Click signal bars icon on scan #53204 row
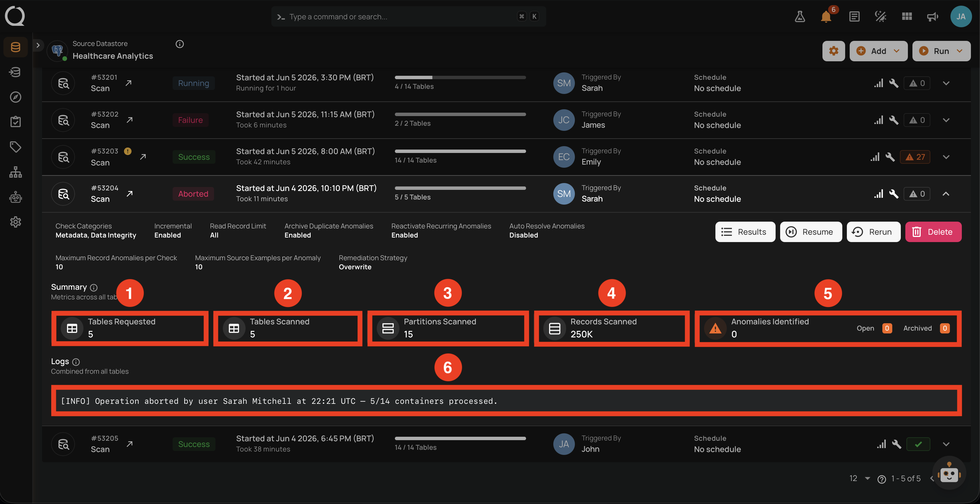 878,194
